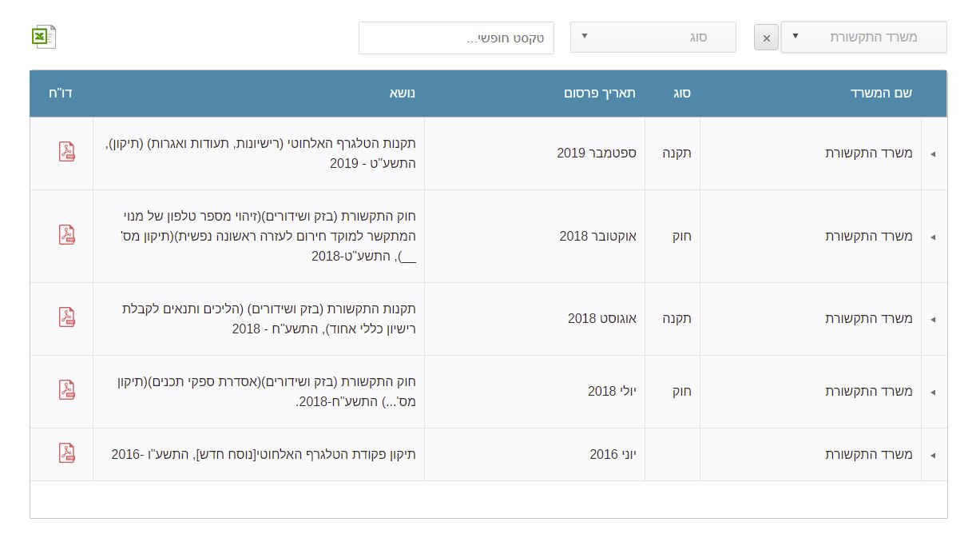Viewport: 980px width, 538px height.
Task: Expand the אוגוסט 2018 row details arrow
Action: point(933,320)
